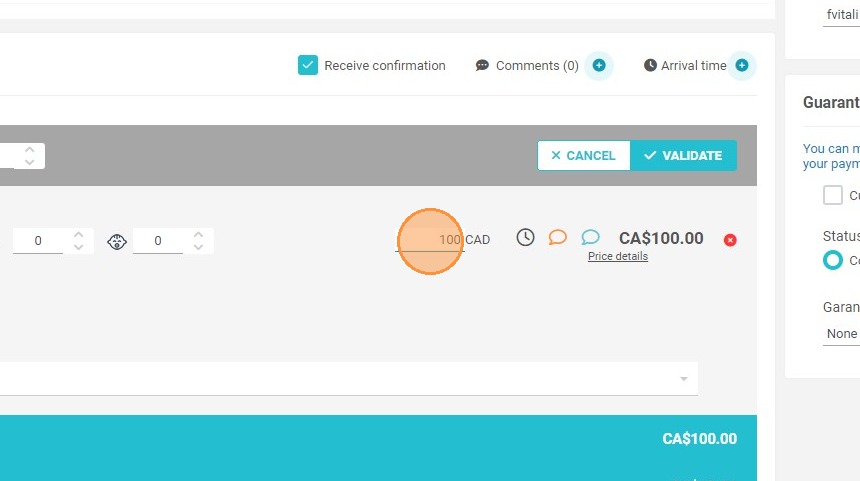Cancel the reservation edit
The width and height of the screenshot is (860, 481).
[584, 155]
